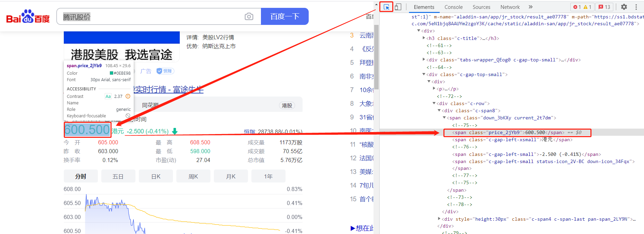This screenshot has width=644, height=234.
Task: Switch to the Elements tab
Action: click(x=424, y=7)
